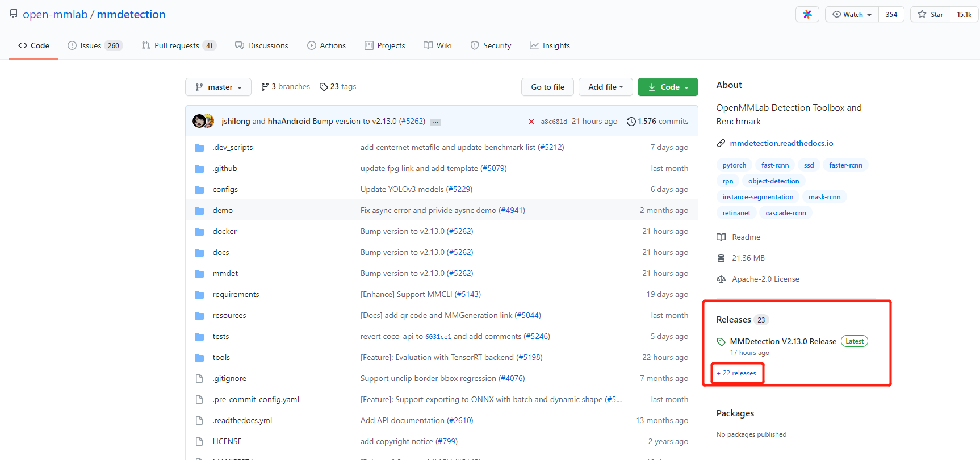
Task: Open the .readthedocs.yml file
Action: click(x=242, y=420)
